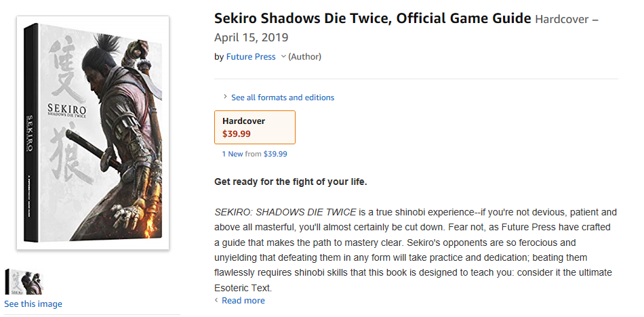Click "Read more" to expand description

pos(243,301)
